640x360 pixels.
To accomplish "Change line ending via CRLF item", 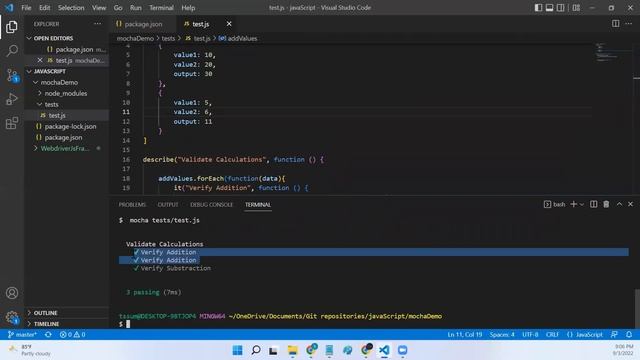I will point(552,335).
